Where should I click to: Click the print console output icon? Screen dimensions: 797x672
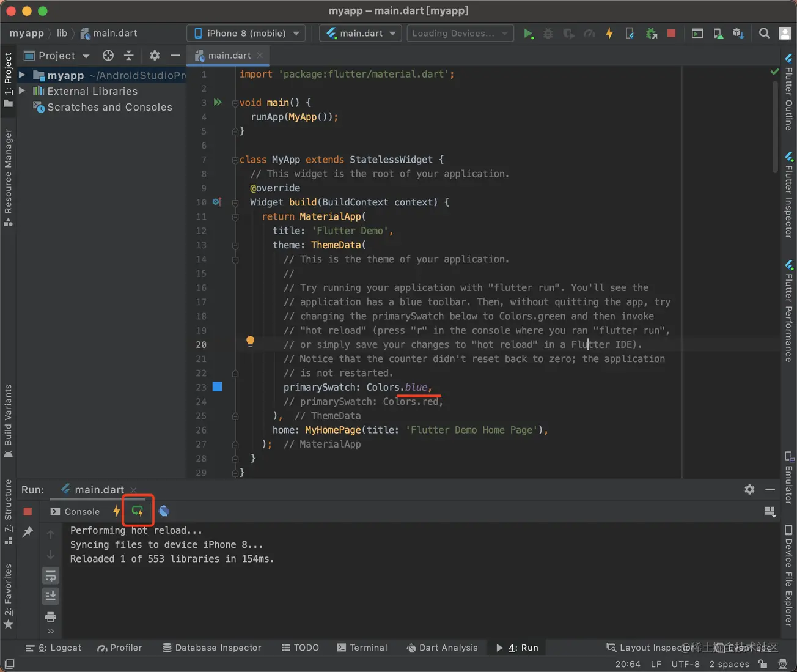click(x=51, y=616)
